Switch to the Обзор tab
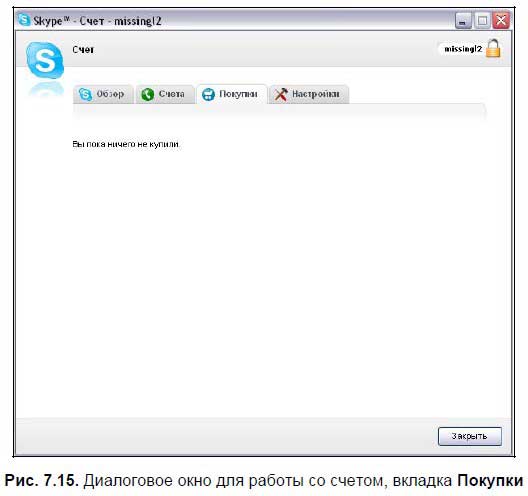 103,94
